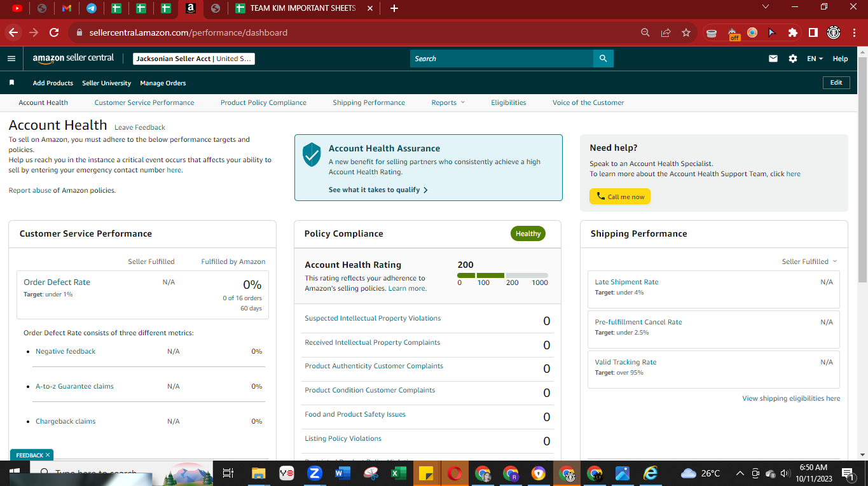Open the Eligibilities tab
Viewport: 868px width, 486px height.
click(509, 102)
